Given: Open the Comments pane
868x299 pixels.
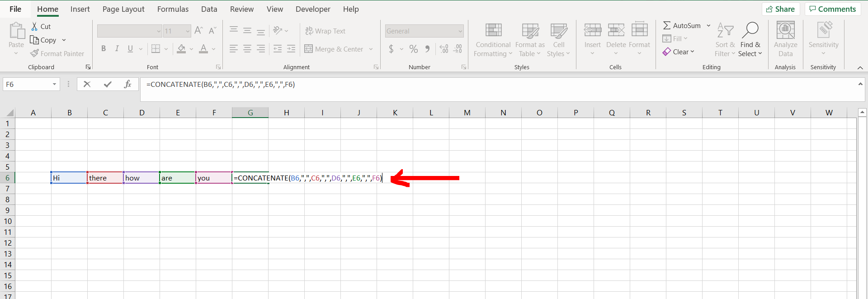Looking at the screenshot, I should click(x=832, y=9).
